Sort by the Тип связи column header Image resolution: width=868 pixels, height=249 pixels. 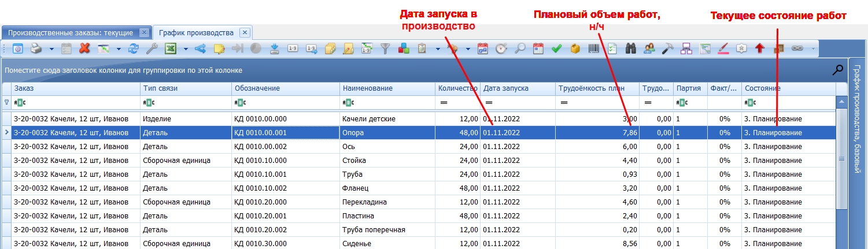tap(186, 88)
